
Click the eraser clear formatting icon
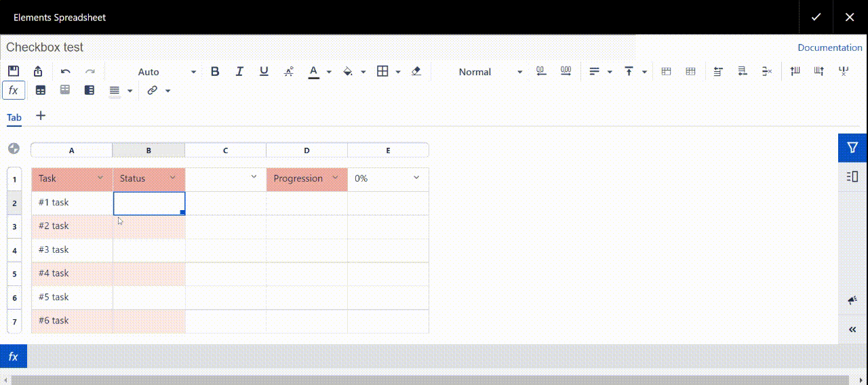(x=416, y=72)
